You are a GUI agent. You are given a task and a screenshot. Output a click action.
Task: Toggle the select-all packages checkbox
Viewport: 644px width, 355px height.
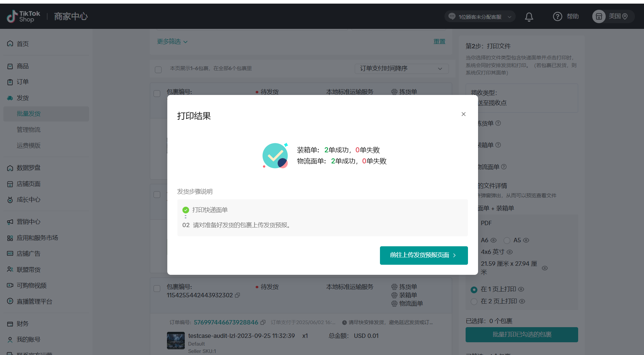pyautogui.click(x=158, y=69)
